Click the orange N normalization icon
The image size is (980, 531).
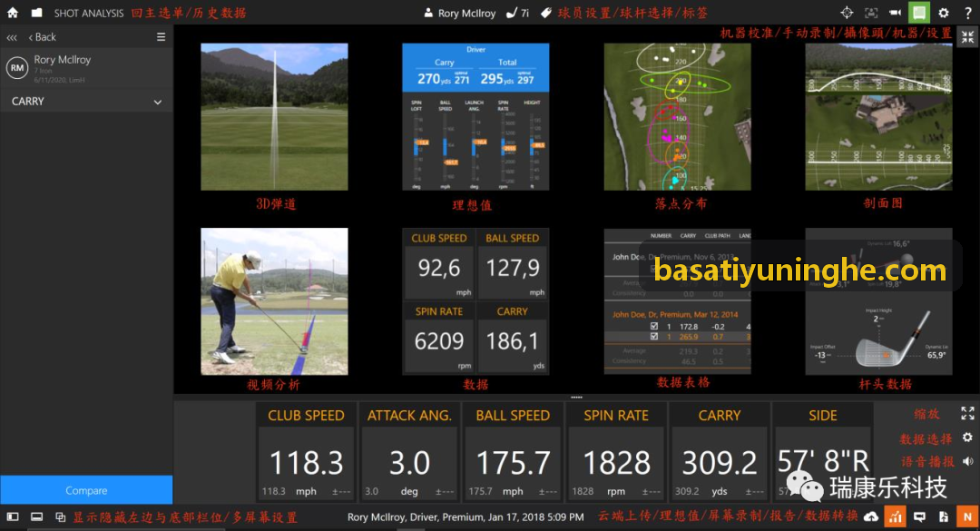pyautogui.click(x=967, y=517)
